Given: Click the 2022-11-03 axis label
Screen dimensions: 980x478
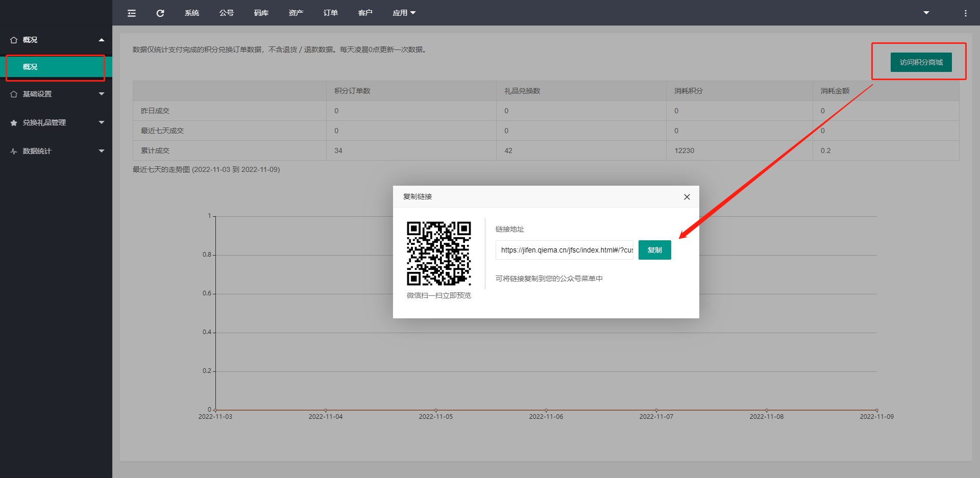Looking at the screenshot, I should click(x=215, y=417).
